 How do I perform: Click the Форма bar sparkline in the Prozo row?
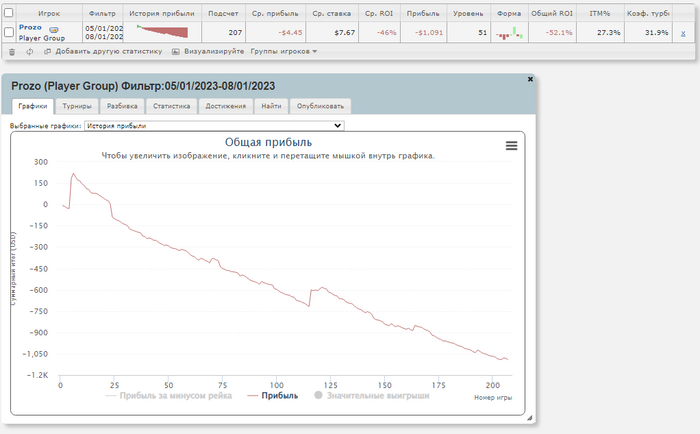click(x=509, y=33)
